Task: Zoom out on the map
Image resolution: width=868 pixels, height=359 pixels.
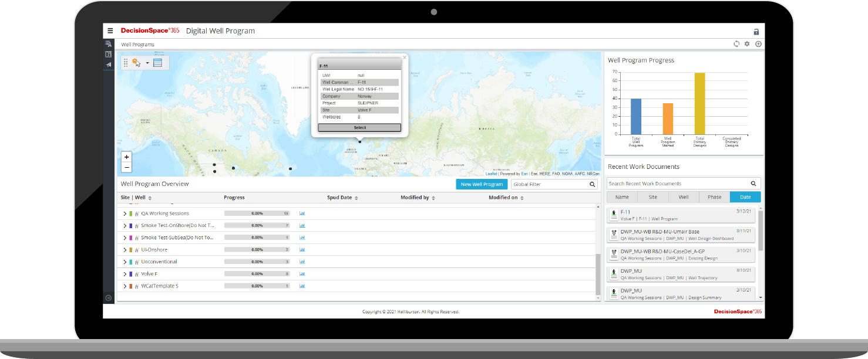Action: click(x=126, y=167)
